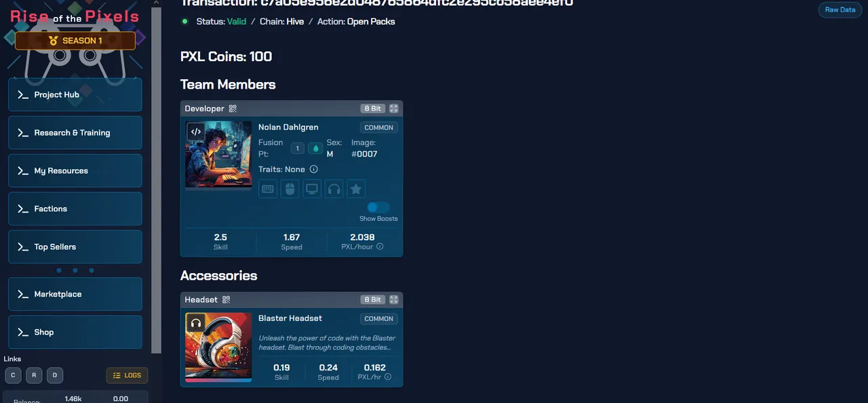The image size is (868, 403).
Task: Click the Blaster Headset artwork
Action: 218,346
